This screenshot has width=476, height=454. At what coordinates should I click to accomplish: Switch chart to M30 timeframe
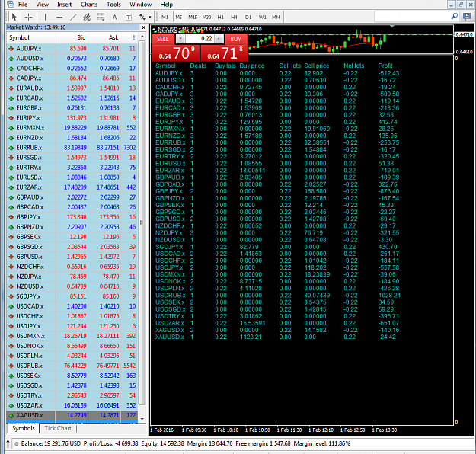(x=206, y=17)
